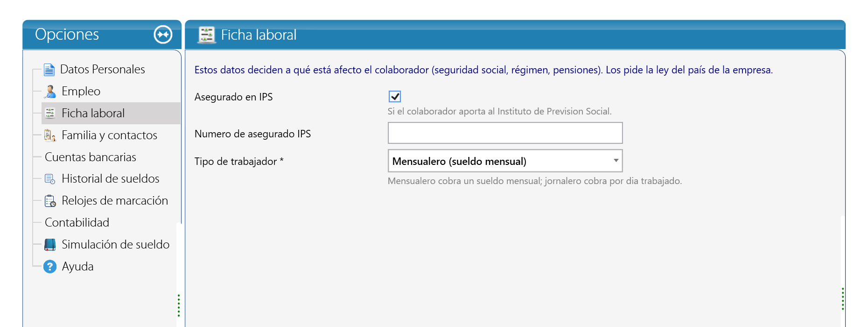Open Cuentas bancarias section

coord(91,157)
